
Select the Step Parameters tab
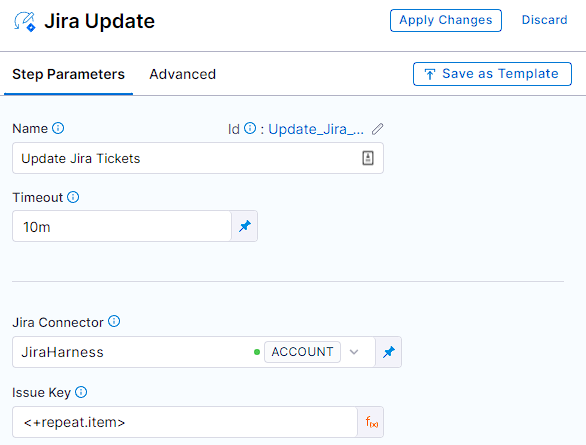[68, 74]
